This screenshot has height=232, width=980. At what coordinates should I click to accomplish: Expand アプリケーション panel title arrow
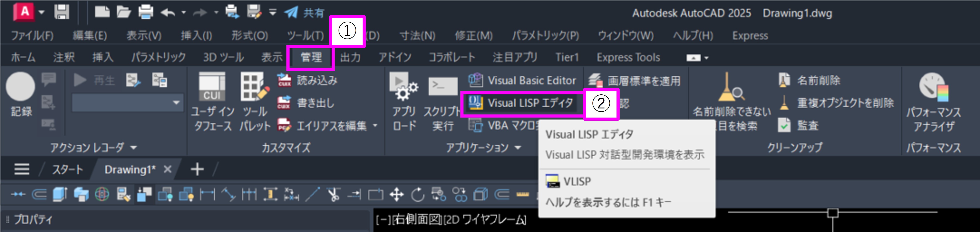[518, 148]
